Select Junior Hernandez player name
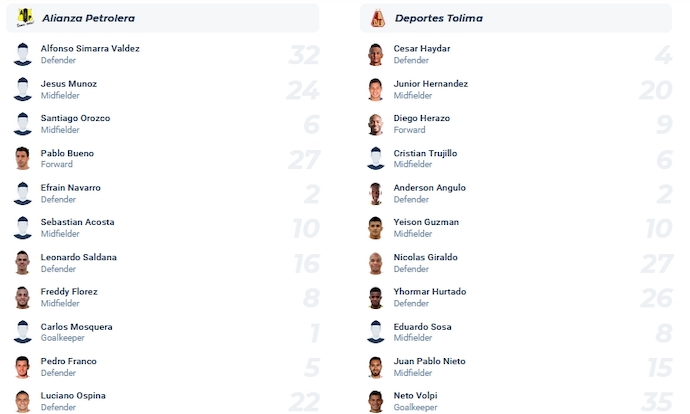Image resolution: width=690 pixels, height=414 pixels. coord(431,84)
